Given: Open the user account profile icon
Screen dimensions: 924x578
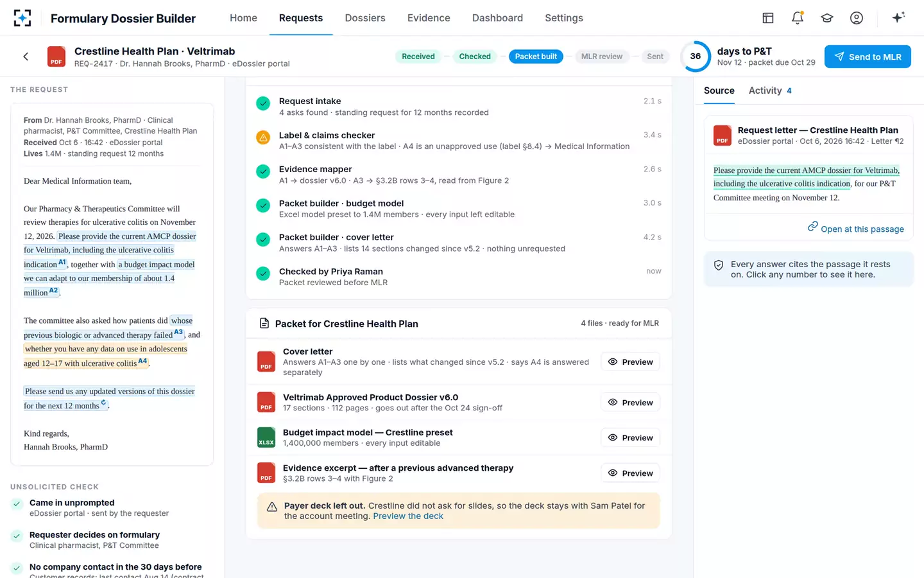Looking at the screenshot, I should pyautogui.click(x=857, y=18).
